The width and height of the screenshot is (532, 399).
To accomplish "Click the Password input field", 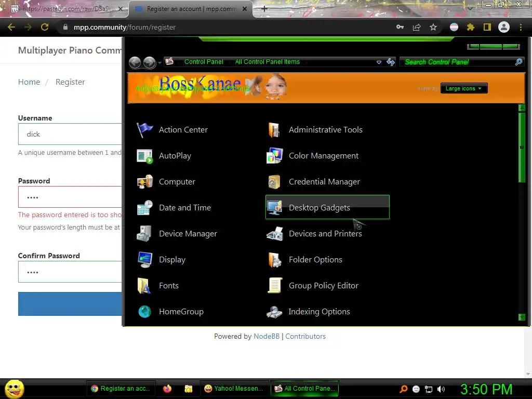I will click(70, 197).
